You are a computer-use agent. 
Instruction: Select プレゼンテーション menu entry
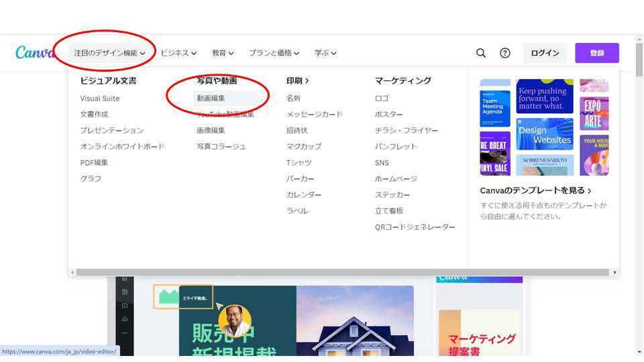point(112,130)
